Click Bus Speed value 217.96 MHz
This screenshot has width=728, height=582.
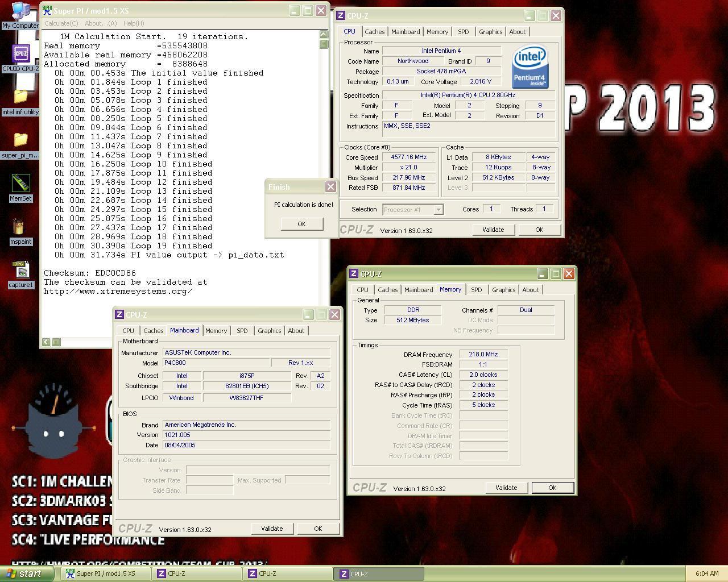[409, 178]
